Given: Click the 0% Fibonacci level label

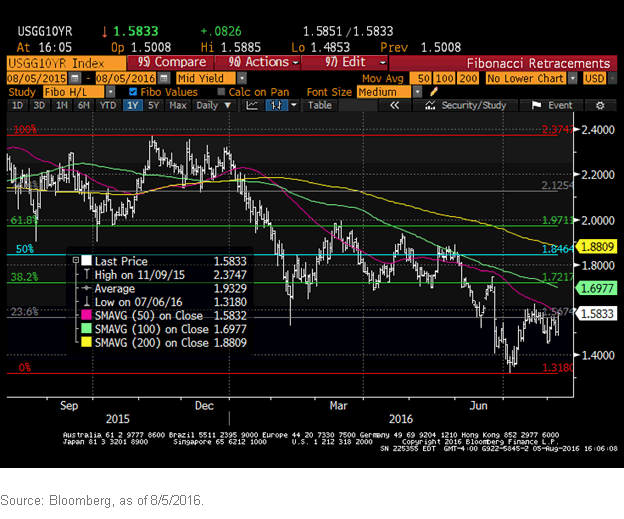Looking at the screenshot, I should tap(25, 367).
